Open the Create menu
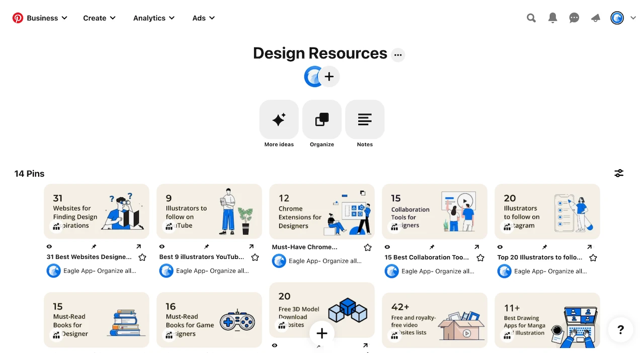Viewport: 644px width, 353px height. pyautogui.click(x=99, y=18)
